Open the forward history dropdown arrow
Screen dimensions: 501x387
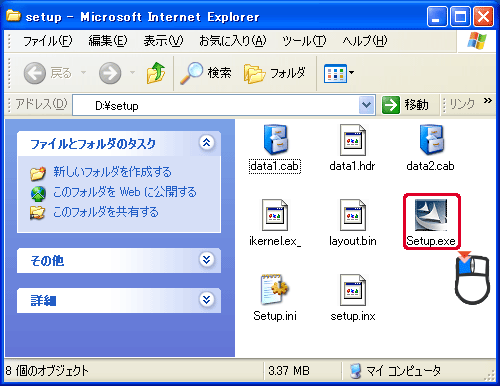coord(132,72)
